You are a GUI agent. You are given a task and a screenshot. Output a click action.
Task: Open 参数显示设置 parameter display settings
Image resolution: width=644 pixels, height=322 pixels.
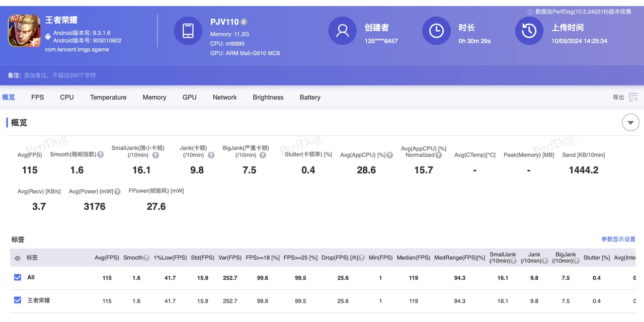pos(618,239)
